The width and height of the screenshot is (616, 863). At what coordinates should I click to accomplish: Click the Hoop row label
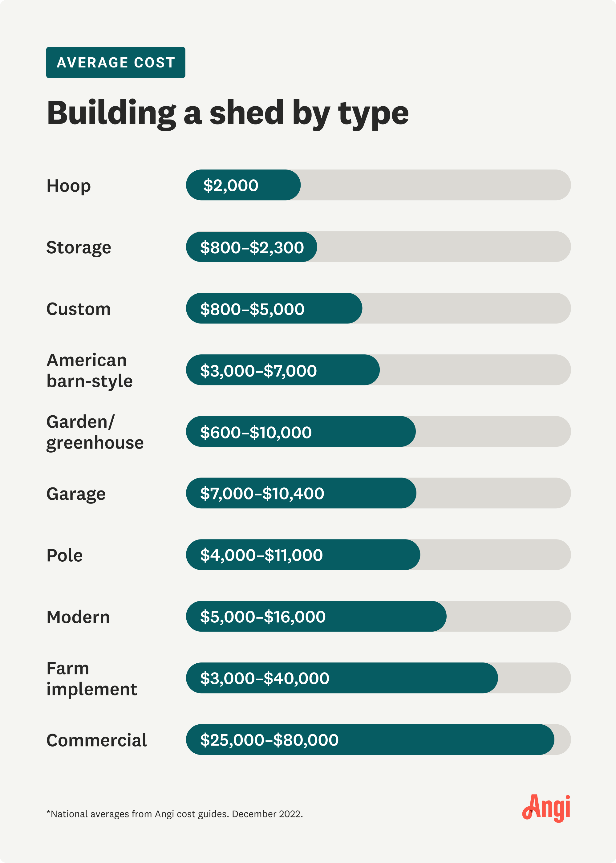click(69, 186)
